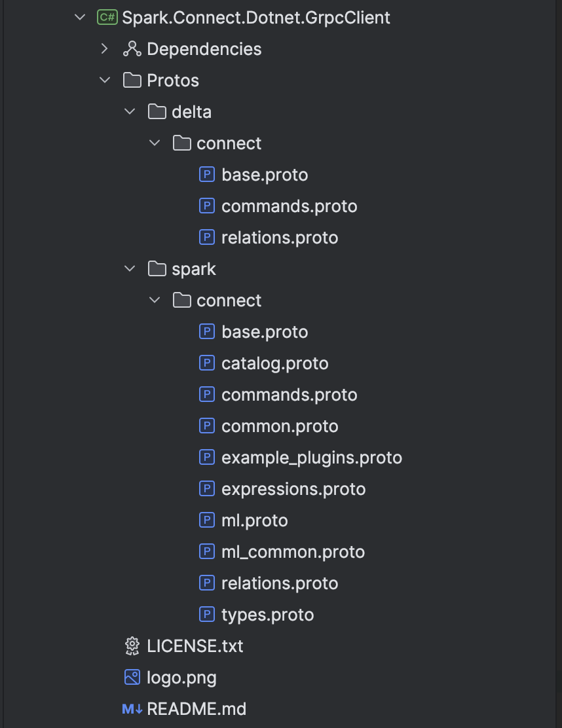The image size is (562, 728).
Task: Open example_plugins.proto file name
Action: tap(312, 458)
